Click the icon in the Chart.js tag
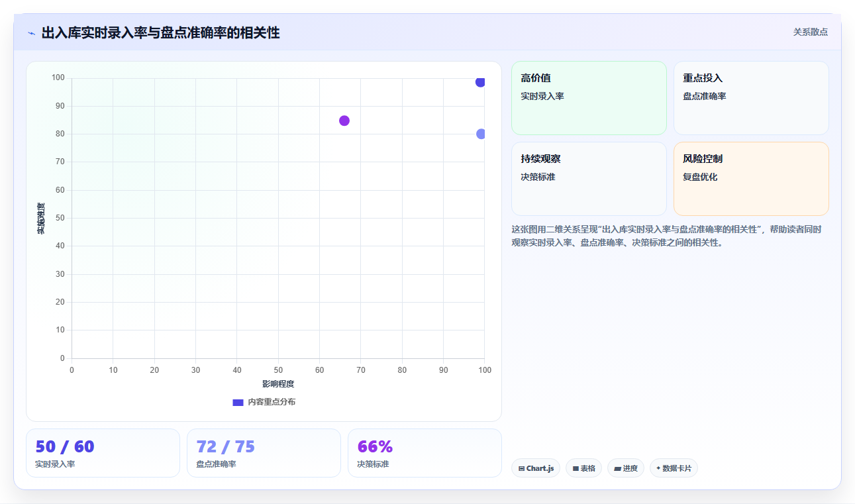This screenshot has width=855, height=504. click(522, 468)
